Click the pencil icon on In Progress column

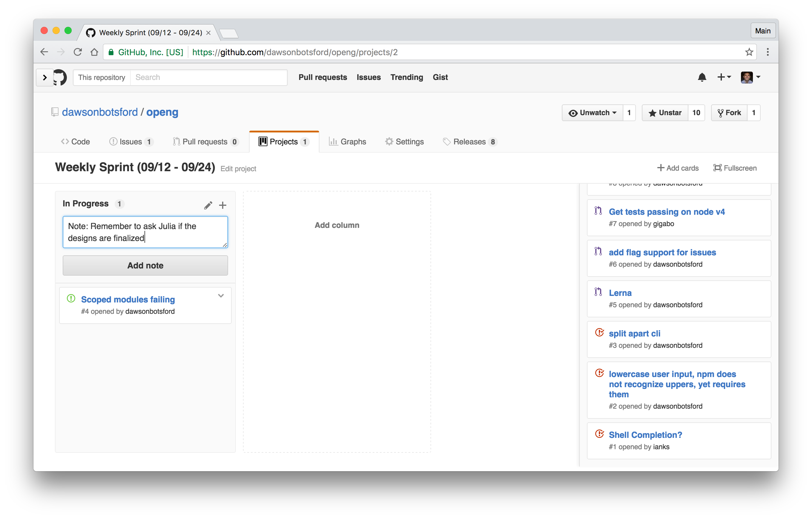[x=208, y=205]
